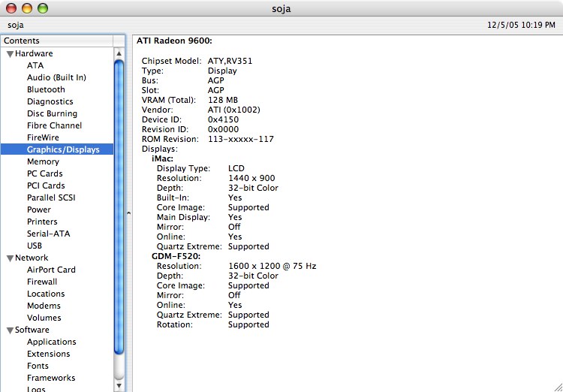The height and width of the screenshot is (392, 563).
Task: Click the window resize grip corner
Action: (558, 387)
